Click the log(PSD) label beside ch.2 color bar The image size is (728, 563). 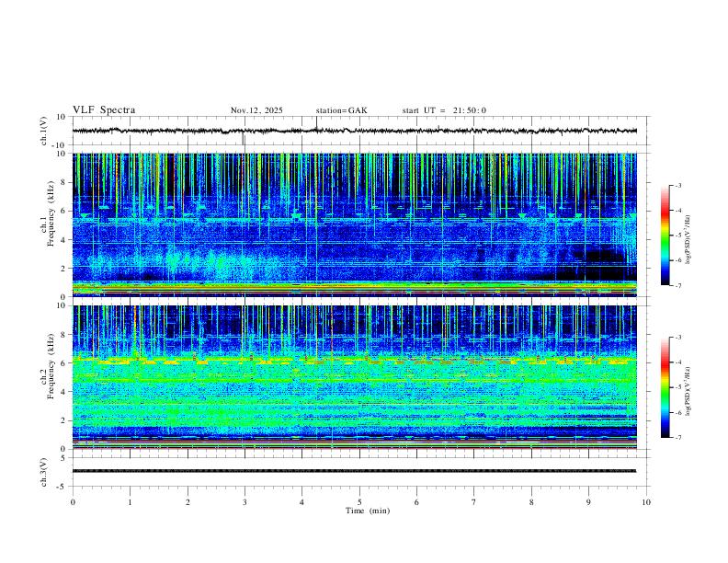pos(688,391)
